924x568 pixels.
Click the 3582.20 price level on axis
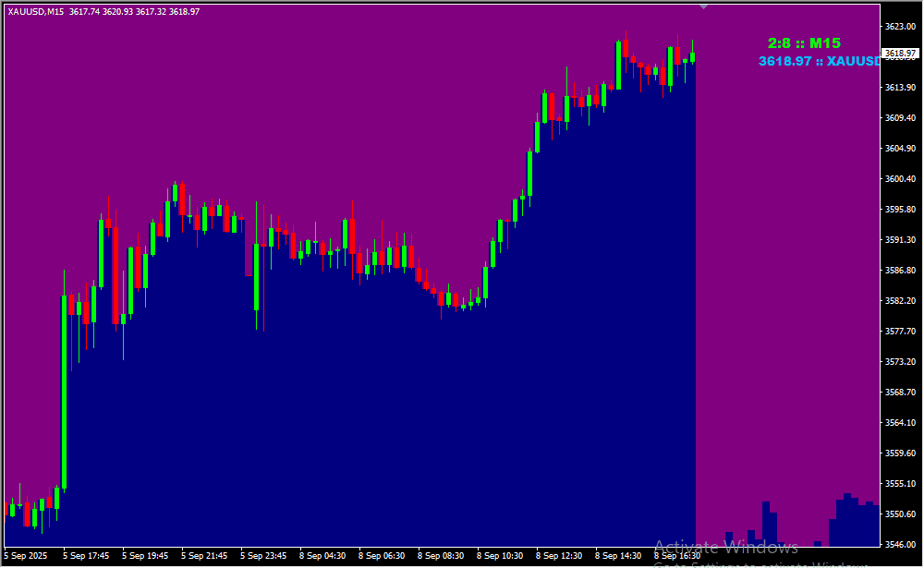pyautogui.click(x=899, y=301)
